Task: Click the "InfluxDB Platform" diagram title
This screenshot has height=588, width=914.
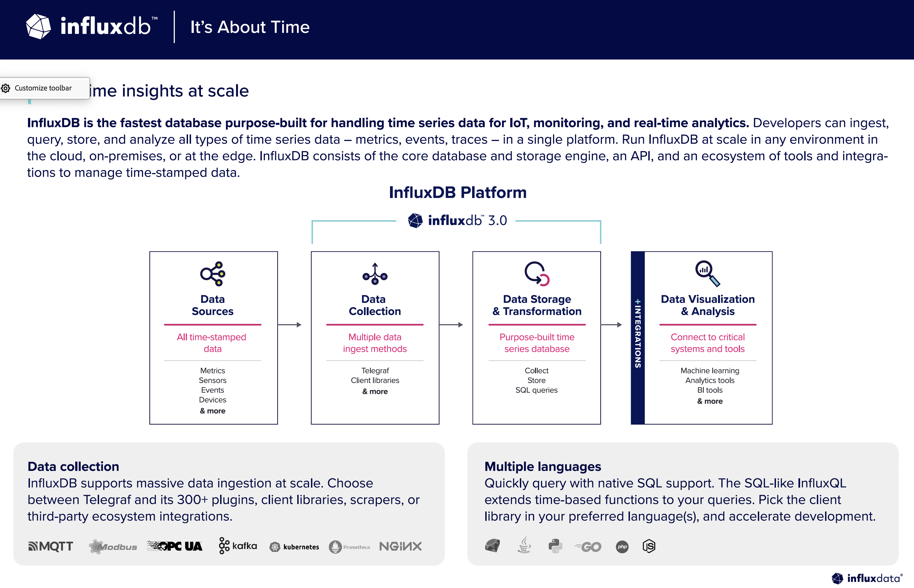Action: pyautogui.click(x=458, y=193)
